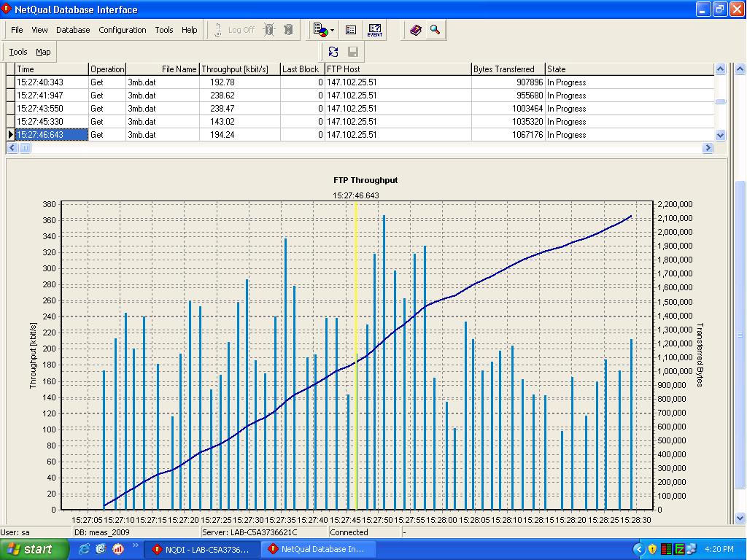Open the top menu bar Tools menu
This screenshot has width=747, height=560.
coord(164,30)
